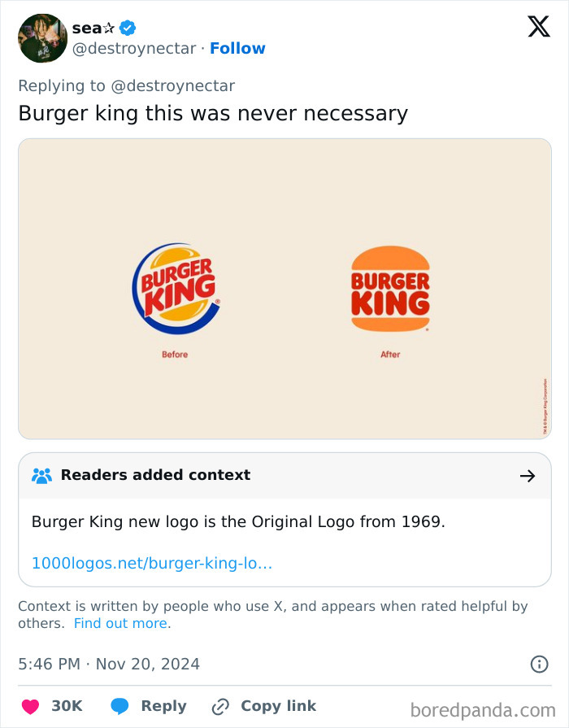Click the sea☆ display name
Screen dimensions: 569x728
(85, 26)
